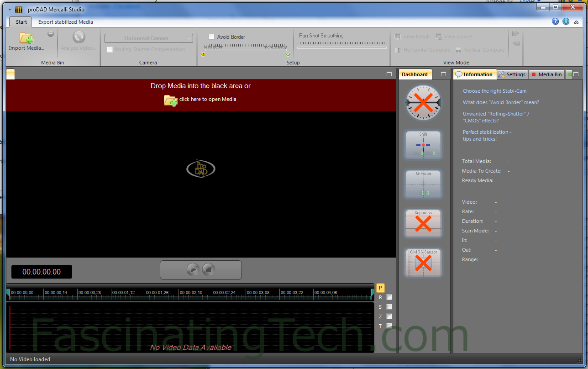
Task: Select the blank yellow preview tab
Action: coord(10,74)
